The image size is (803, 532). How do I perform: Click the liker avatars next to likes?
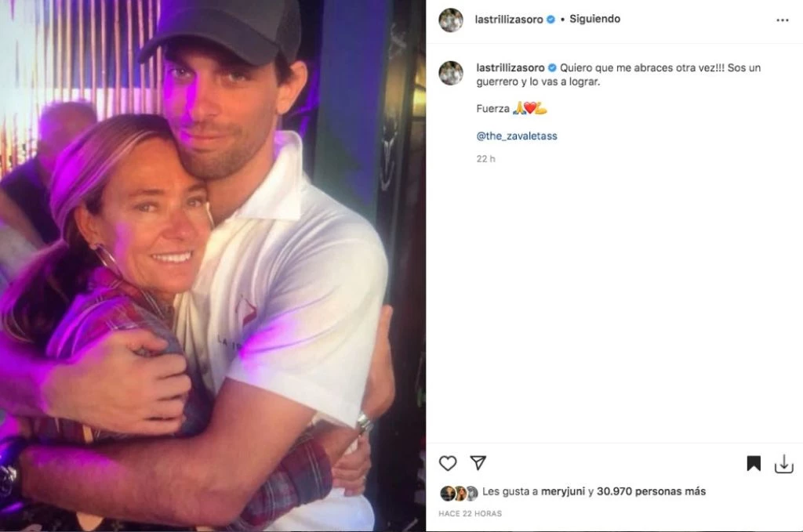click(459, 493)
